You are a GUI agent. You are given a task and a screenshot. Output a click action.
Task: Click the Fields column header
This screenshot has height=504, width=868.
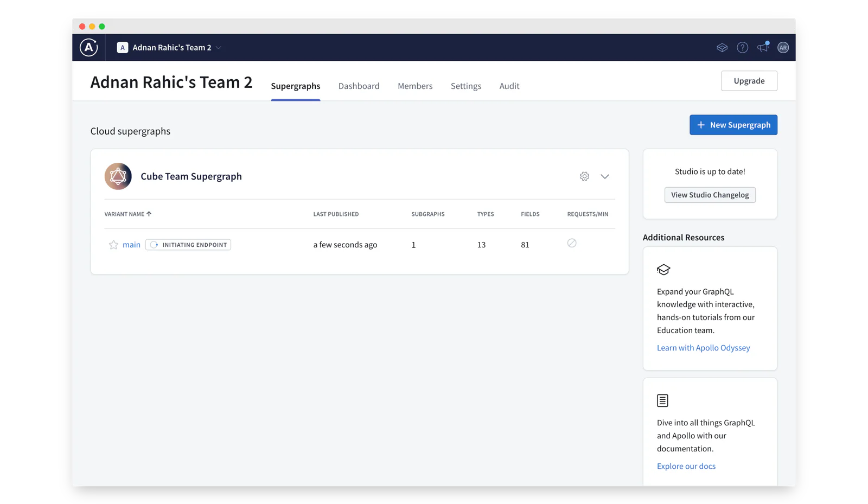tap(530, 214)
